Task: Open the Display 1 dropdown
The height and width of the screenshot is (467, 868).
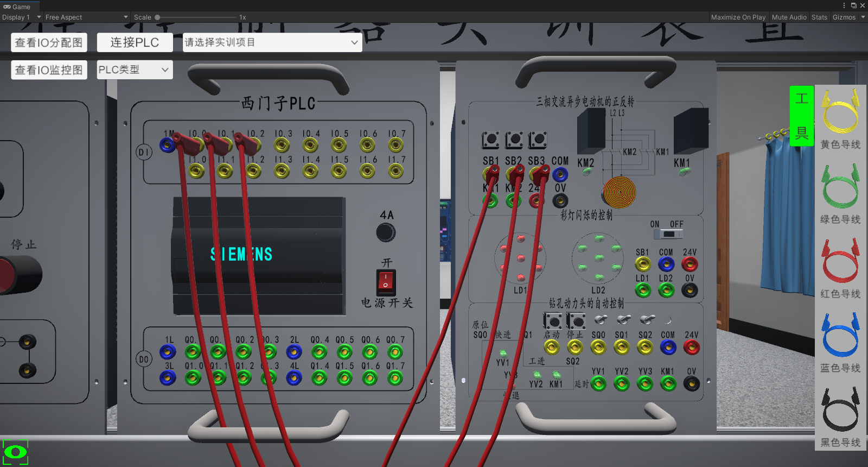Action: 21,17
